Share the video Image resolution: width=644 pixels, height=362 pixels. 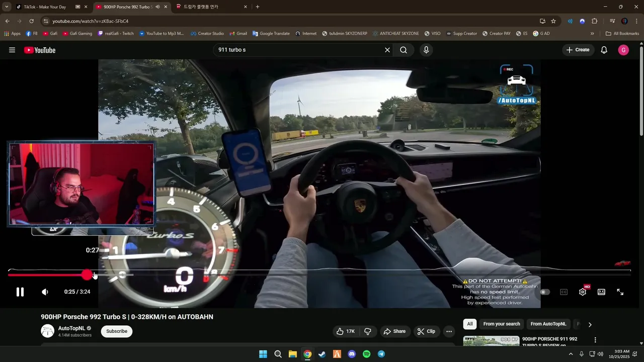click(x=394, y=331)
